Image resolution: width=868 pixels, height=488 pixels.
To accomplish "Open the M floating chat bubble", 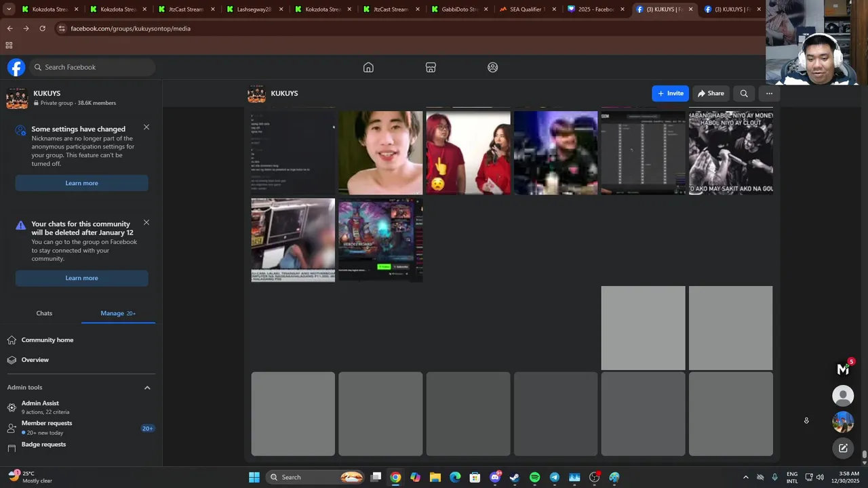I will [x=843, y=369].
